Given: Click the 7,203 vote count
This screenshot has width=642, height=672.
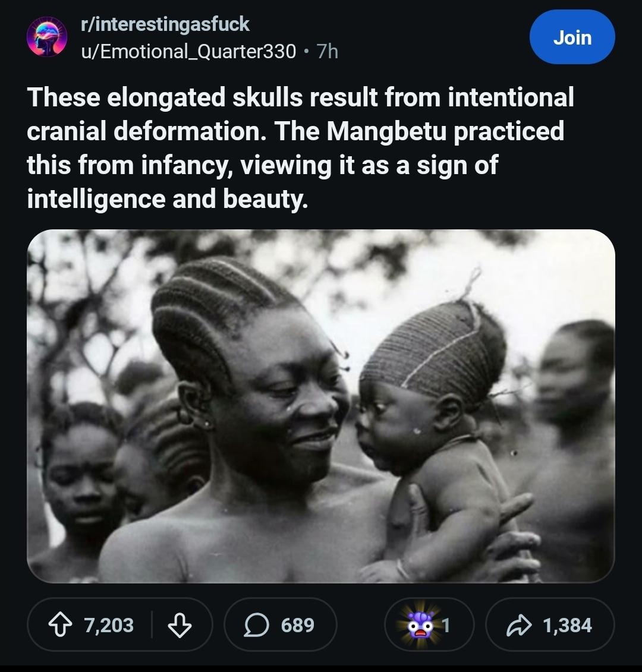Looking at the screenshot, I should 109,625.
